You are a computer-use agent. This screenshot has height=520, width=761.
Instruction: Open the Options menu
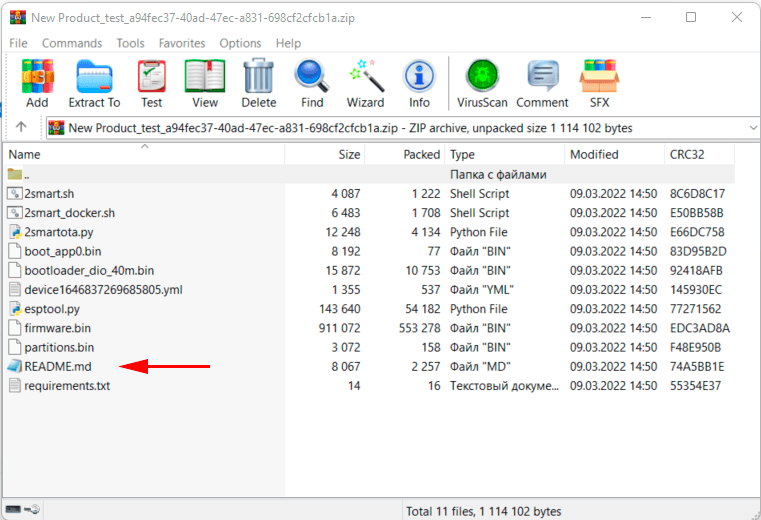[x=240, y=43]
